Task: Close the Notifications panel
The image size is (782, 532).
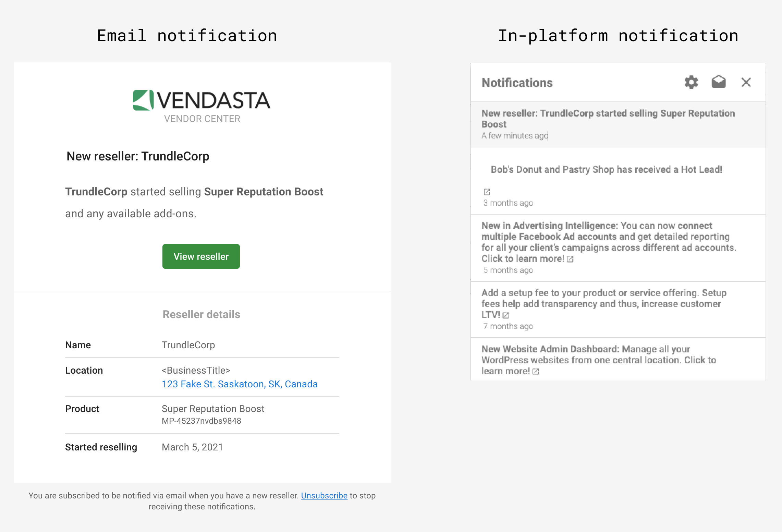Action: coord(746,82)
